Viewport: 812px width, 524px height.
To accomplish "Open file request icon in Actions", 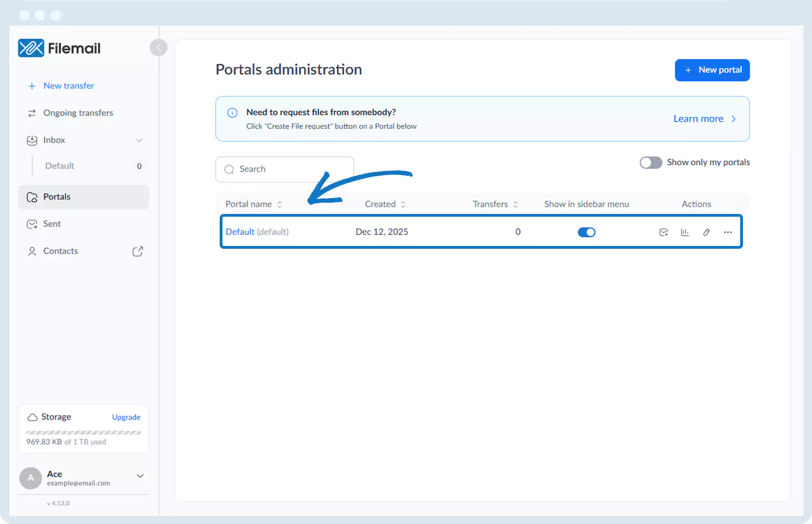I will click(x=663, y=232).
